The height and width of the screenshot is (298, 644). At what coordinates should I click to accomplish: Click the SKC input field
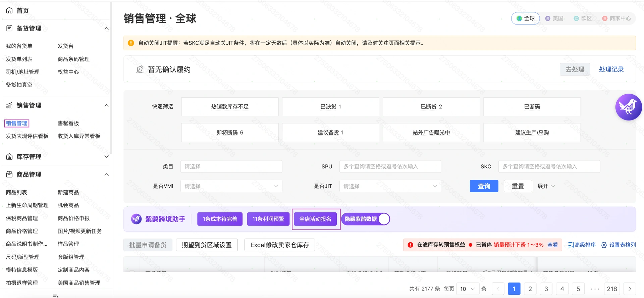549,166
